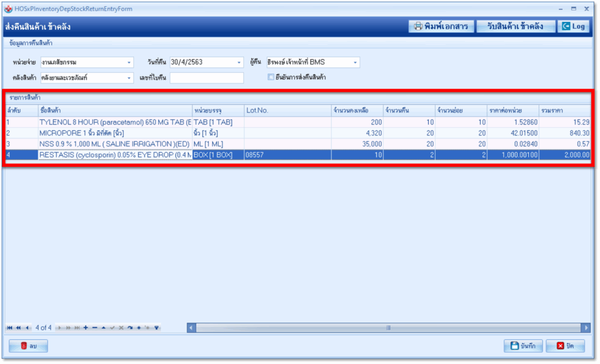Click the refresh arrow icon in navigator

(129, 328)
